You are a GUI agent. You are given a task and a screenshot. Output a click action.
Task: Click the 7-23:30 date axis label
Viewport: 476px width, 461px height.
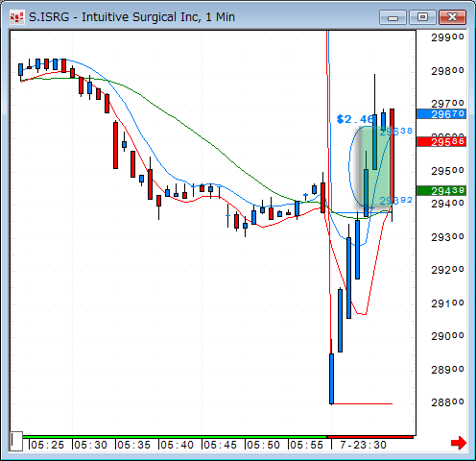pyautogui.click(x=363, y=445)
